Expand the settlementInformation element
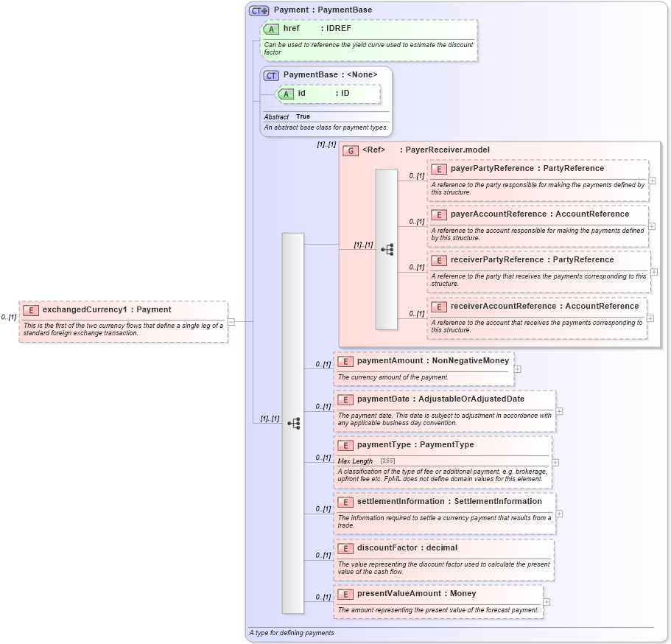This screenshot has width=671, height=644. (x=559, y=514)
